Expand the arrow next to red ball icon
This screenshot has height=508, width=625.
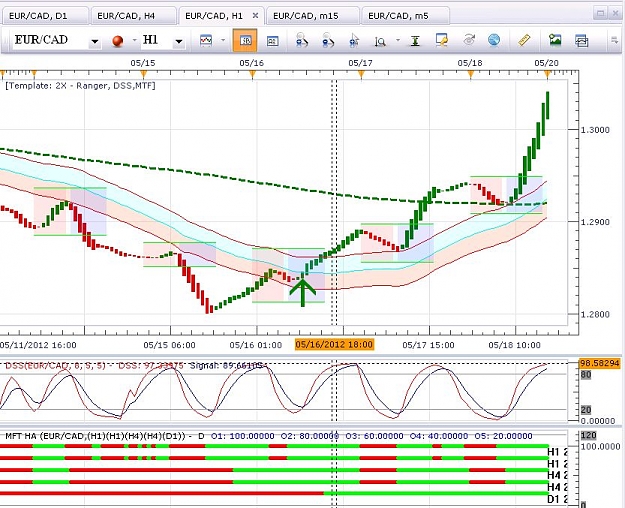[134, 40]
